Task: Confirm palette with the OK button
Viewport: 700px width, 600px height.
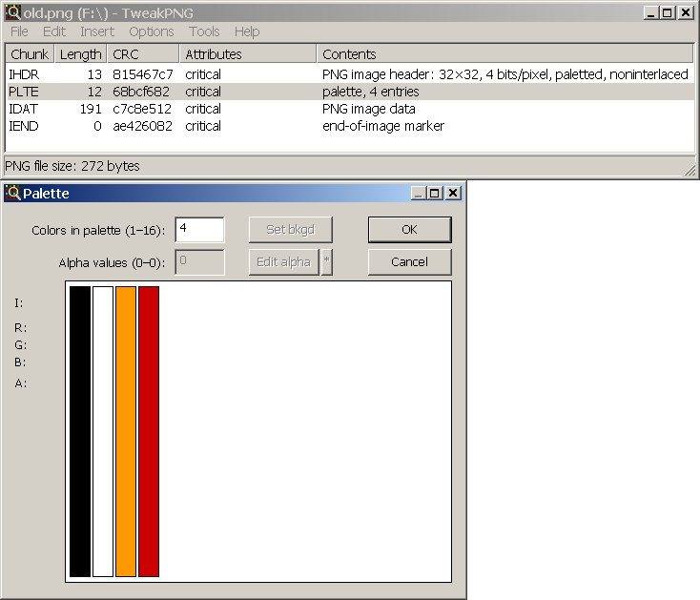Action: [410, 230]
